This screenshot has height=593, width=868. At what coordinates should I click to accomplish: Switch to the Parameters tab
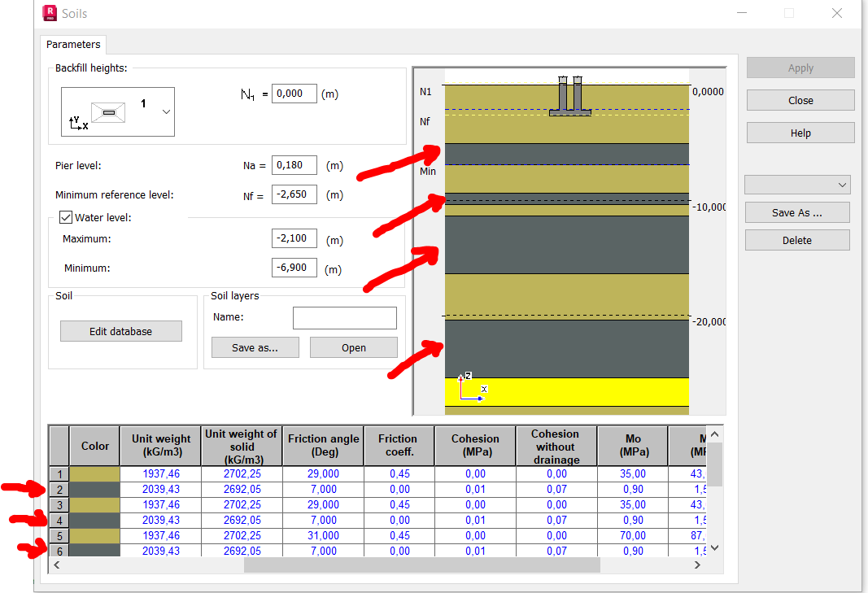point(72,45)
